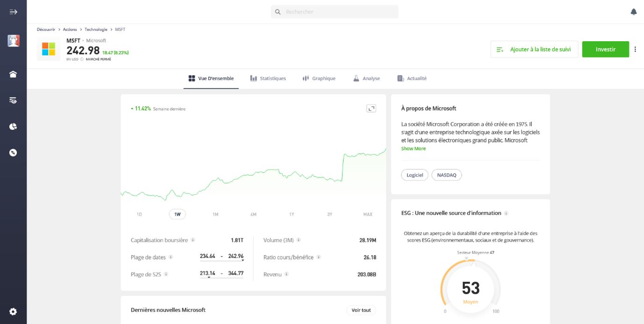Click the green Investir button

605,49
